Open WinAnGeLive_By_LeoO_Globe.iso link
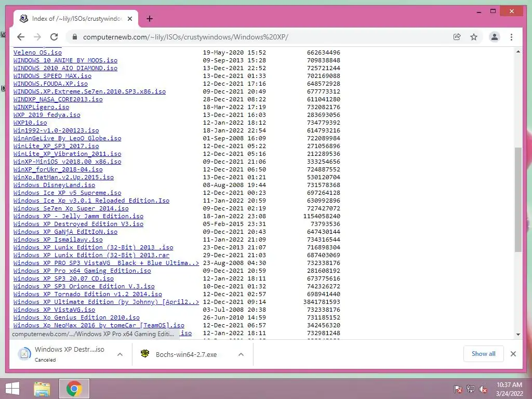Image resolution: width=532 pixels, height=399 pixels. click(x=67, y=138)
